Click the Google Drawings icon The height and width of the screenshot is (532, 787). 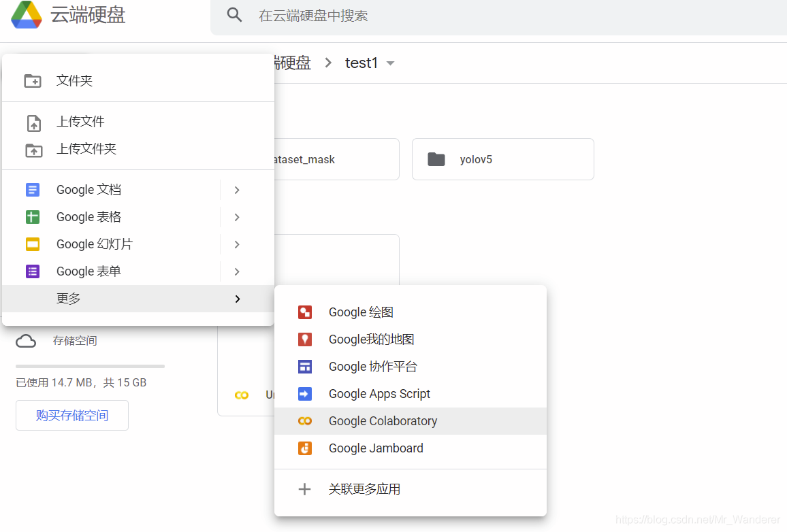point(305,312)
